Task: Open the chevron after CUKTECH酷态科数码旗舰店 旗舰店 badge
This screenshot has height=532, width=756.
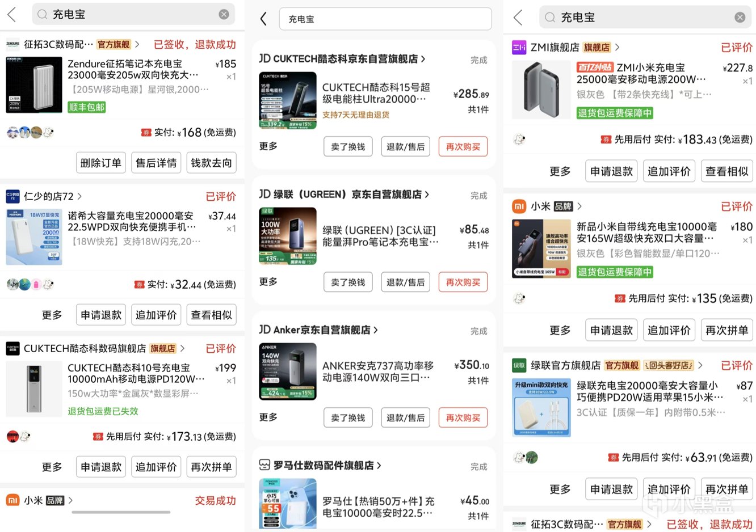Action: click(182, 348)
